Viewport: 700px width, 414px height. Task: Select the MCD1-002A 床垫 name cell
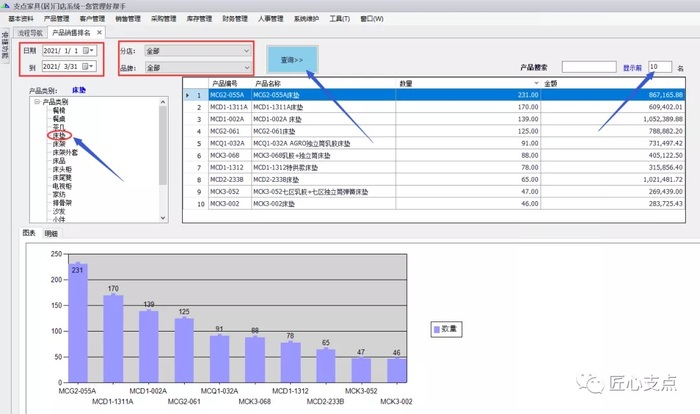pos(324,119)
